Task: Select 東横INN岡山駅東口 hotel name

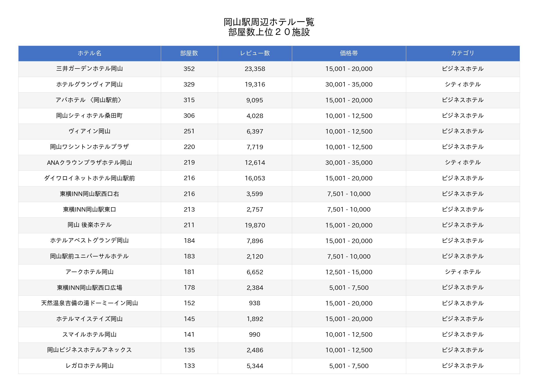Action: pyautogui.click(x=89, y=209)
